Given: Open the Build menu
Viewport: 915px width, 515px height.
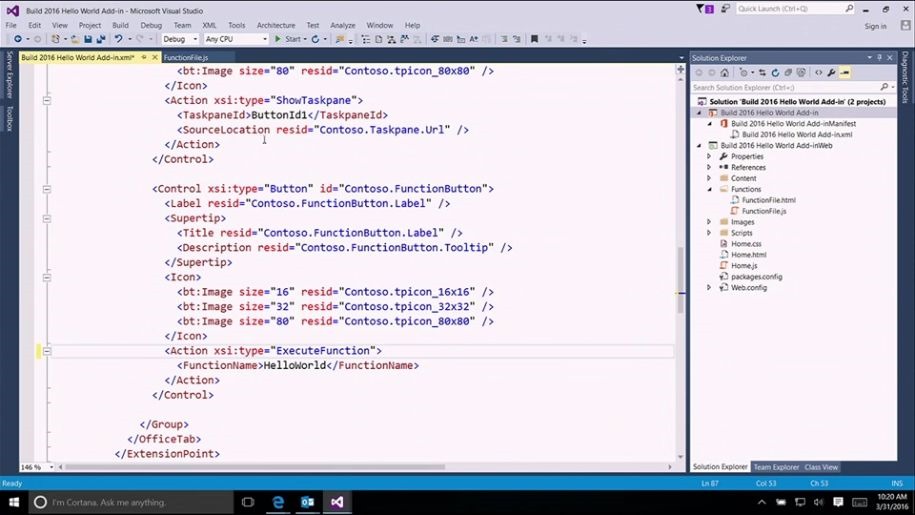Looking at the screenshot, I should [x=120, y=25].
